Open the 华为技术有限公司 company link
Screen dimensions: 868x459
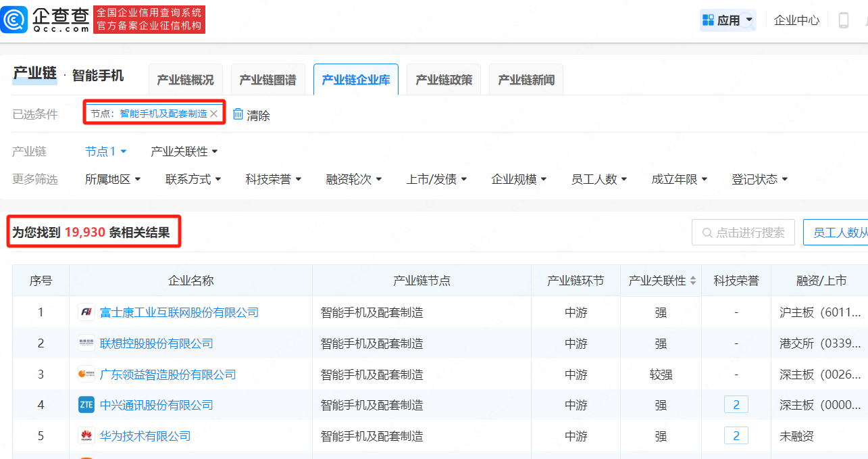coord(145,436)
